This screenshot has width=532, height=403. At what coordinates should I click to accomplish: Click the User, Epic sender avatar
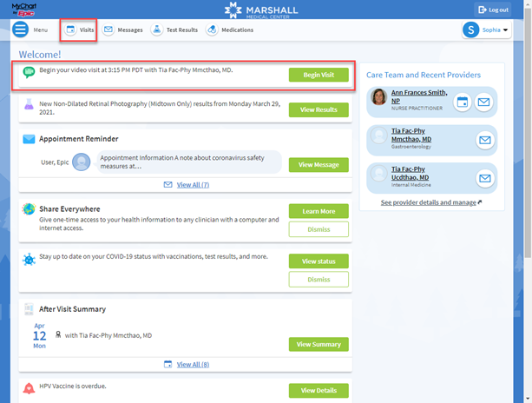pos(82,162)
